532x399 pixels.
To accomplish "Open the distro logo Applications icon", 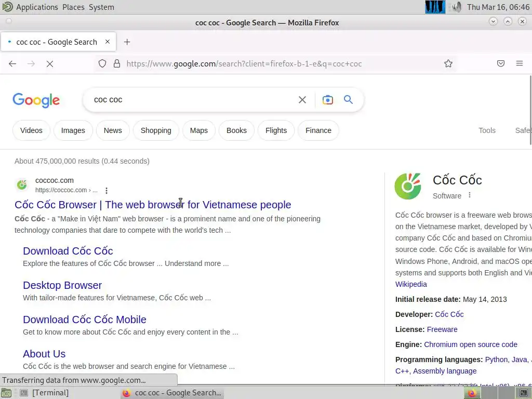I will (x=7, y=6).
